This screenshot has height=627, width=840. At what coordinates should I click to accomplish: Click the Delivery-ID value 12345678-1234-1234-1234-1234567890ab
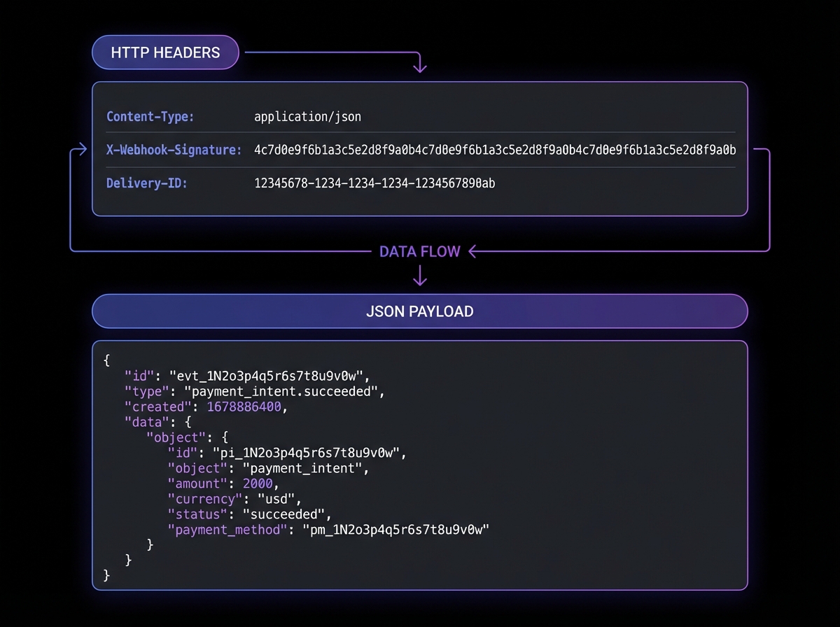pyautogui.click(x=374, y=183)
